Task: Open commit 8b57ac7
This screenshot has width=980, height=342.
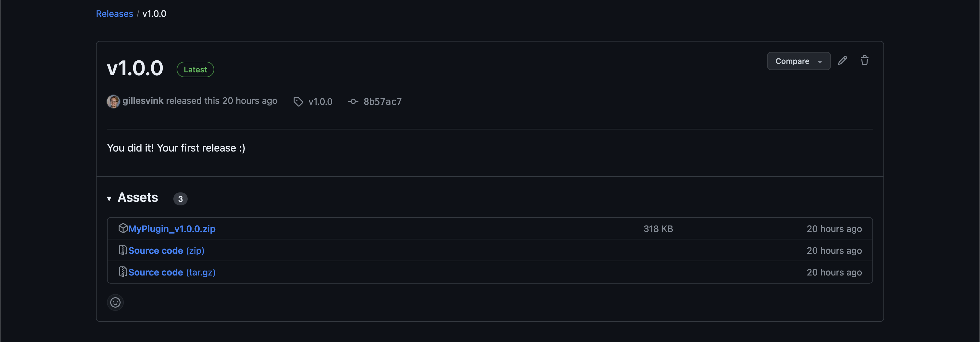Action: click(x=382, y=102)
